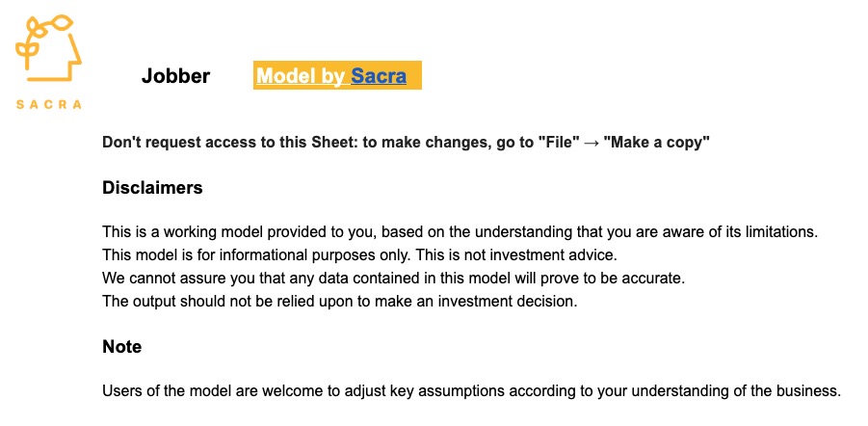Open the blue Sacra hyperlink

(x=379, y=76)
